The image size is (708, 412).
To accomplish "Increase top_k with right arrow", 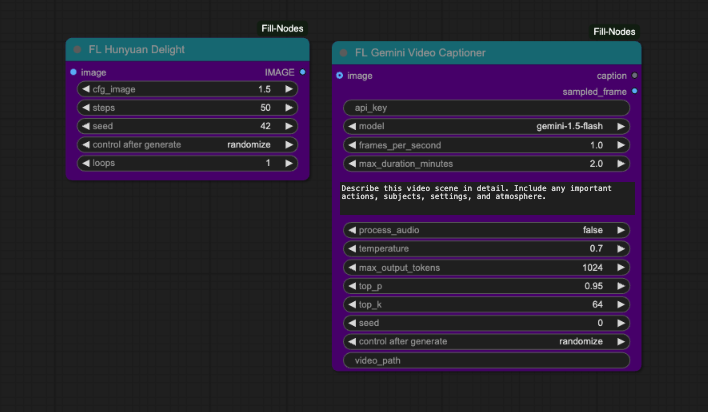I will [621, 304].
